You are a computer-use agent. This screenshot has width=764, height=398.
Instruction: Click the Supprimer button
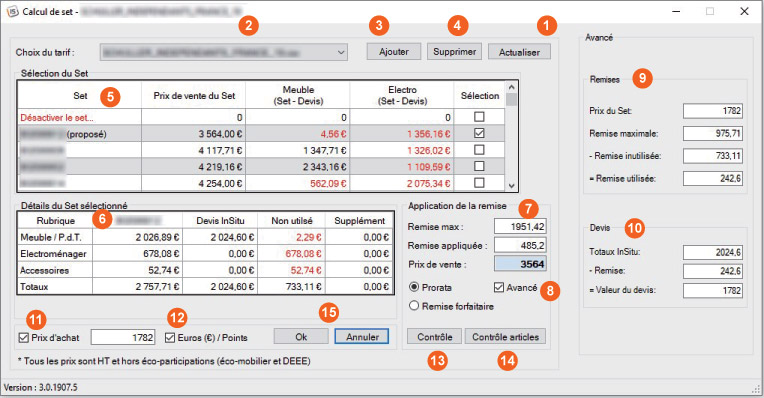(455, 52)
